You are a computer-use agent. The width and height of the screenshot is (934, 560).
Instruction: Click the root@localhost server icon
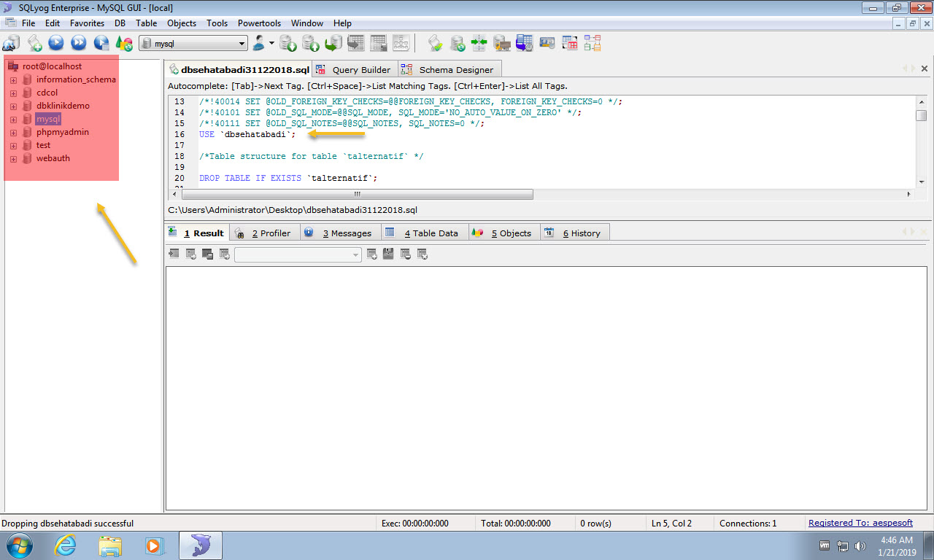(x=13, y=66)
